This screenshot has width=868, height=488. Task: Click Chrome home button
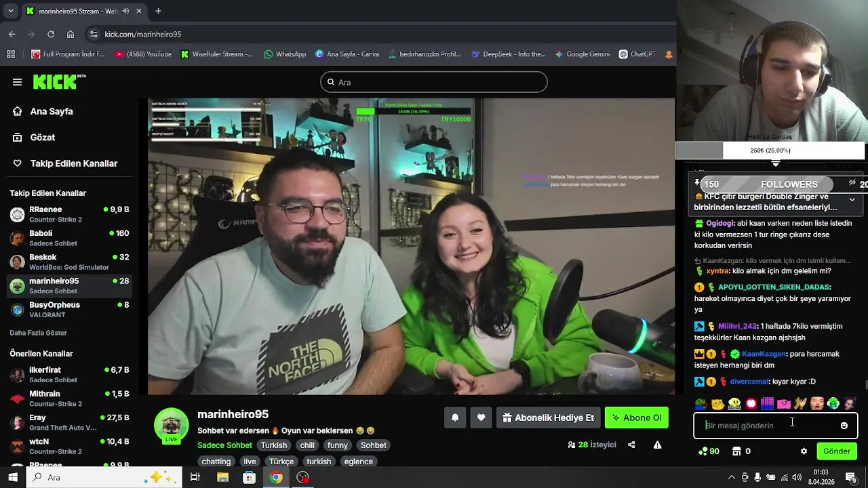click(x=71, y=34)
